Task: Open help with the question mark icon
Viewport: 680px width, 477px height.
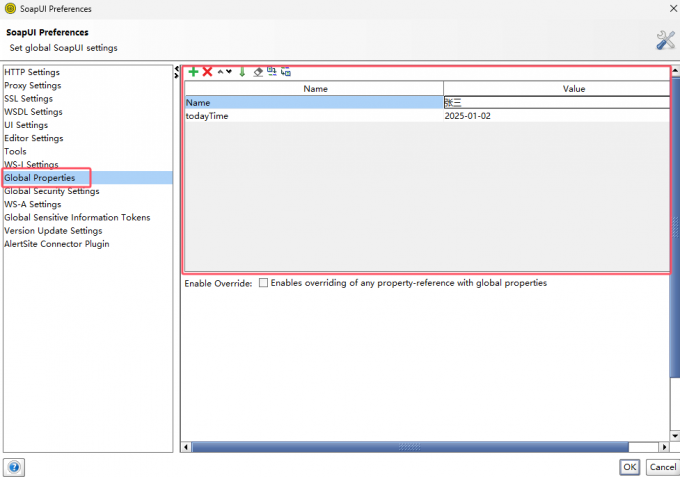Action: tap(14, 467)
